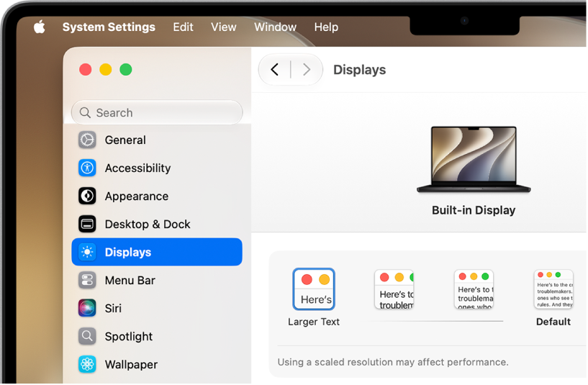
Task: Open Appearance settings
Action: 157,196
